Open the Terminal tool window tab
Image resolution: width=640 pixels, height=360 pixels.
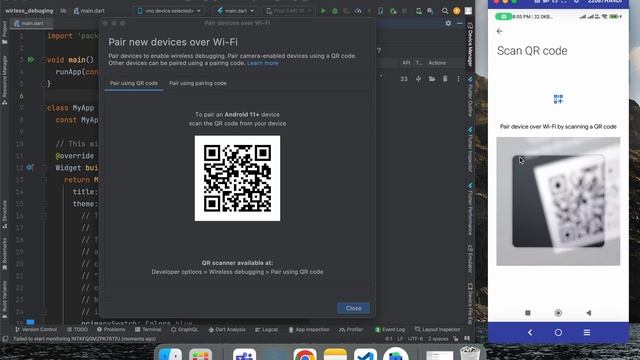(148, 329)
